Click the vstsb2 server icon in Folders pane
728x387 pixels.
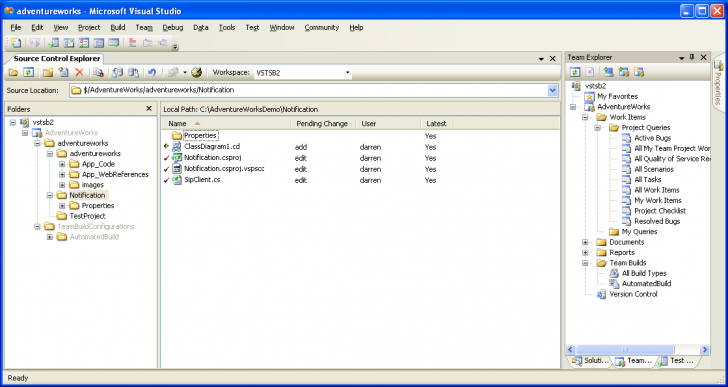(x=24, y=123)
